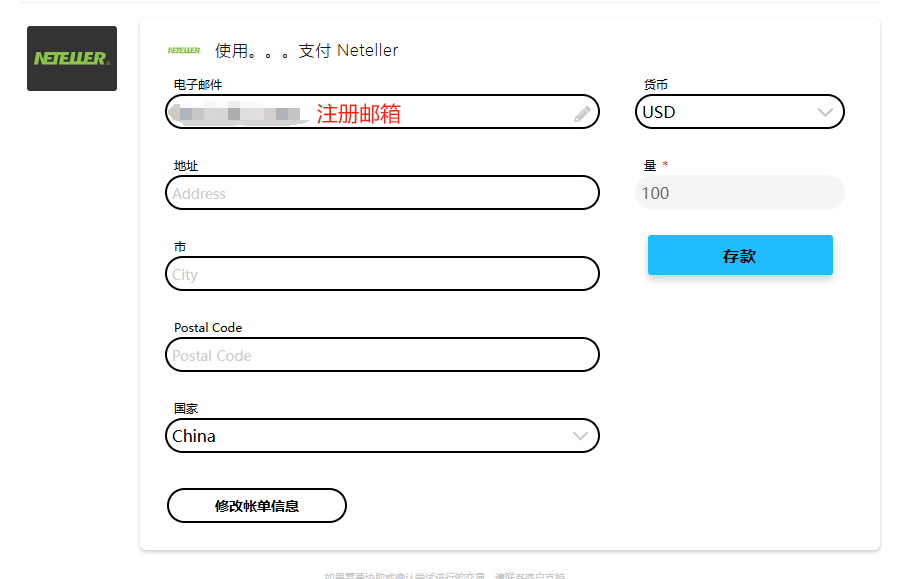Select the USD value in currency box
The image size is (907, 579).
660,112
